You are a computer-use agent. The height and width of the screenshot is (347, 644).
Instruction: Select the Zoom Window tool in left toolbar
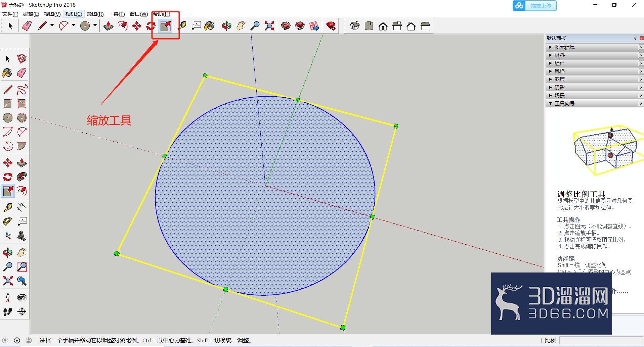click(x=22, y=267)
